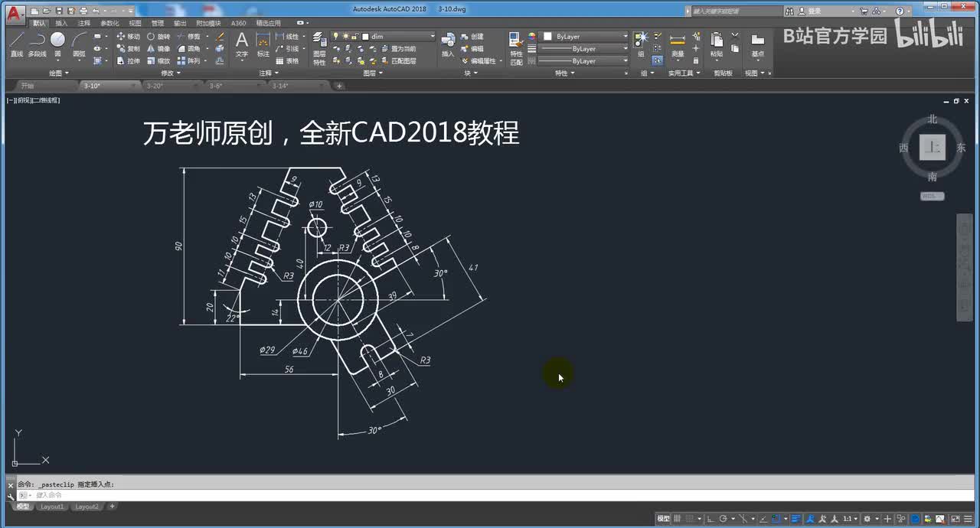
Task: Click the 镜像 (Mirror) tool
Action: 158,48
